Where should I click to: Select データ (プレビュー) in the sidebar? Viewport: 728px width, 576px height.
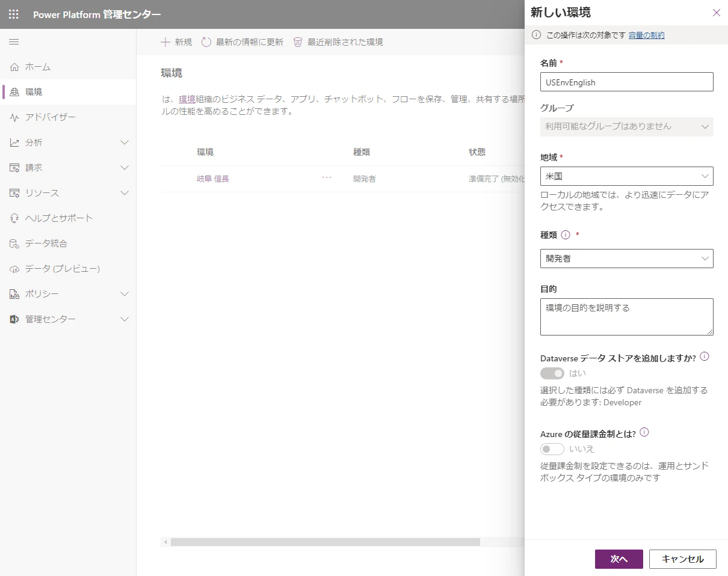(68, 269)
